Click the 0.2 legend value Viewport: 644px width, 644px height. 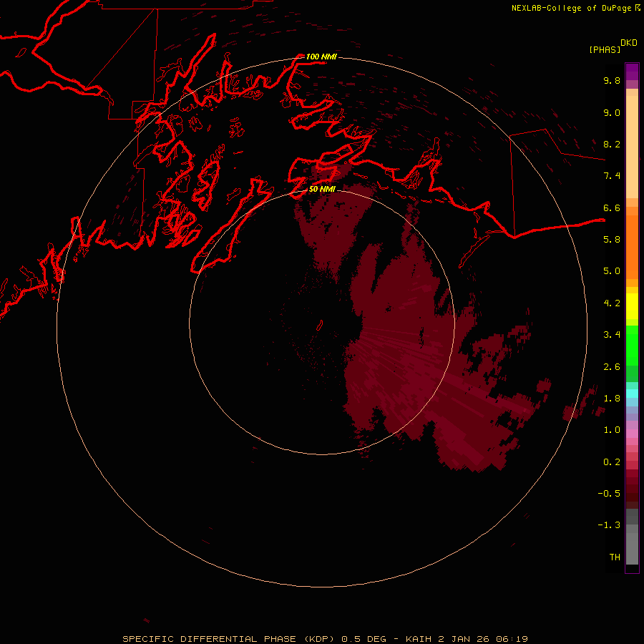point(612,462)
